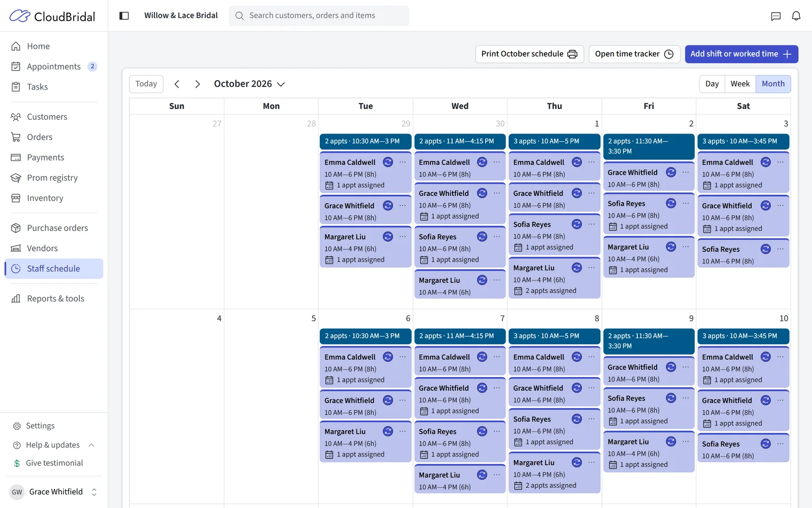Open the Oct 9 appointments summary banner
This screenshot has height=508, width=812.
[x=649, y=341]
